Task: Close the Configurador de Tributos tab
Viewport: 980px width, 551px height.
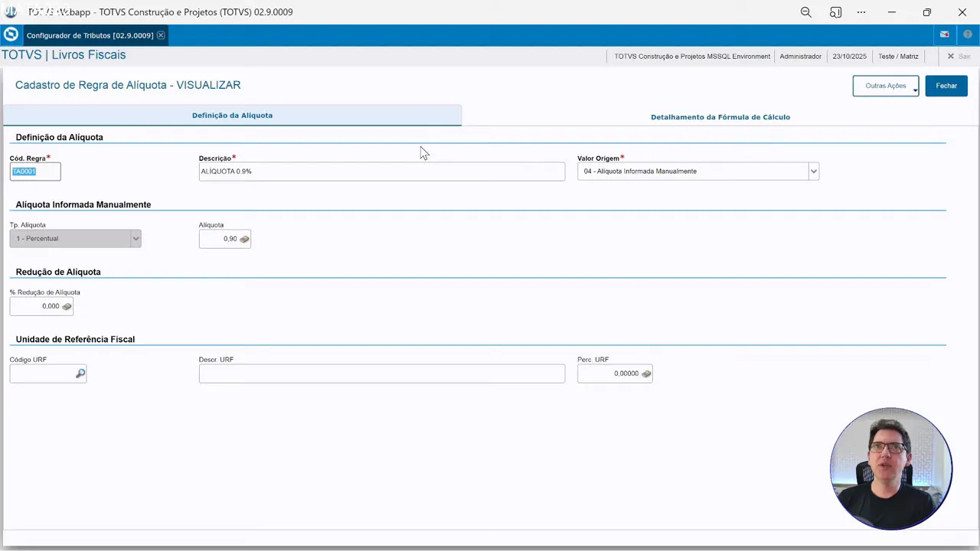Action: pos(161,35)
